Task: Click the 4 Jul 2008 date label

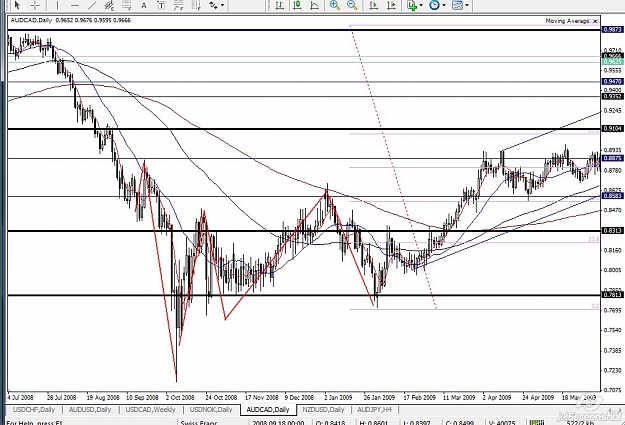Action: pos(21,397)
